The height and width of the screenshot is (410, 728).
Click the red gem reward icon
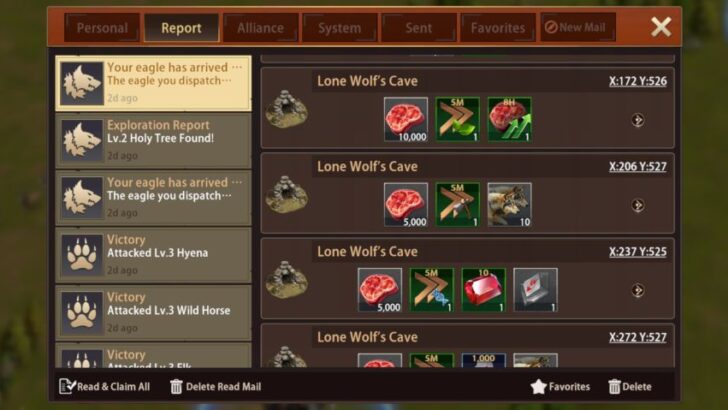tap(483, 290)
